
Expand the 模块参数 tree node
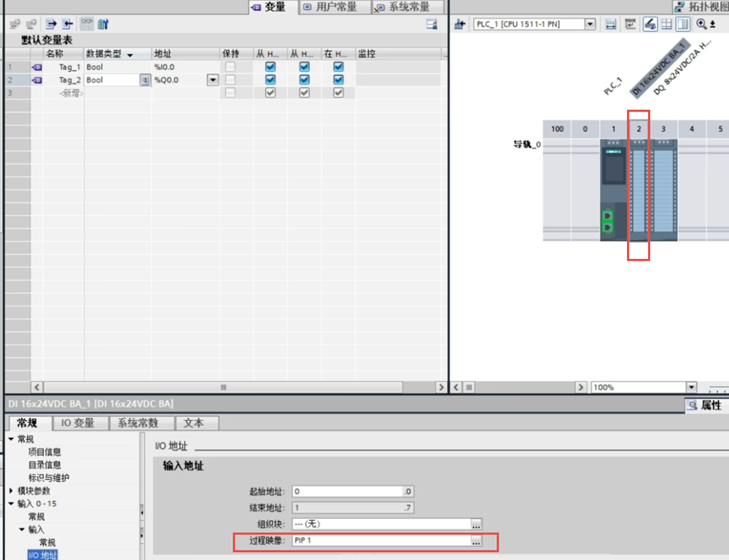click(x=12, y=491)
